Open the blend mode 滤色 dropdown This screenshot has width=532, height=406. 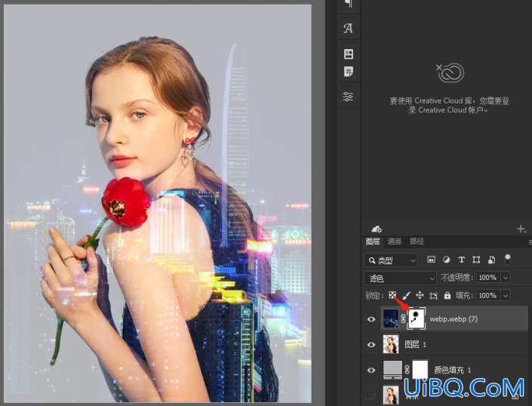[x=401, y=278]
